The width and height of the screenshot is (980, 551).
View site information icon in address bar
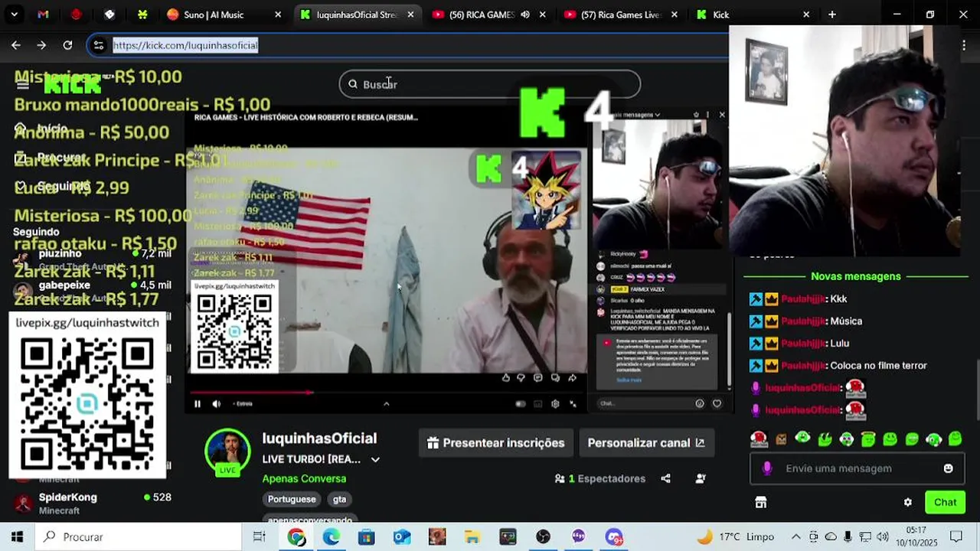(x=98, y=45)
